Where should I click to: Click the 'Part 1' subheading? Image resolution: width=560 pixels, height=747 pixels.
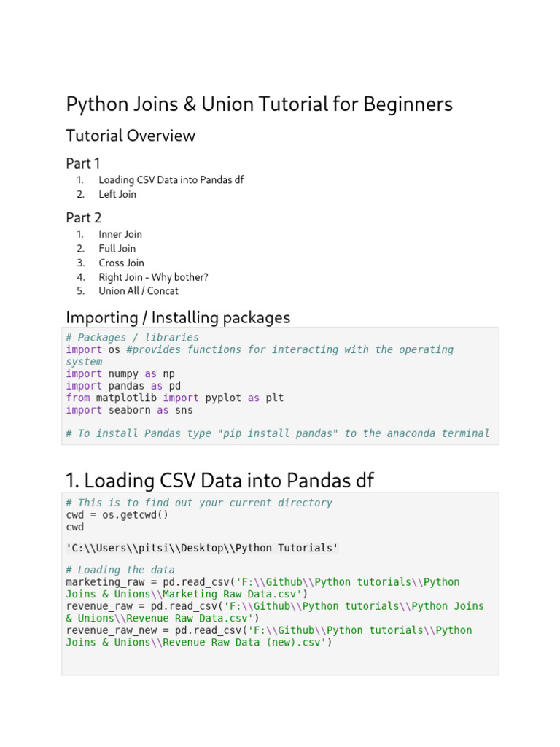83,163
